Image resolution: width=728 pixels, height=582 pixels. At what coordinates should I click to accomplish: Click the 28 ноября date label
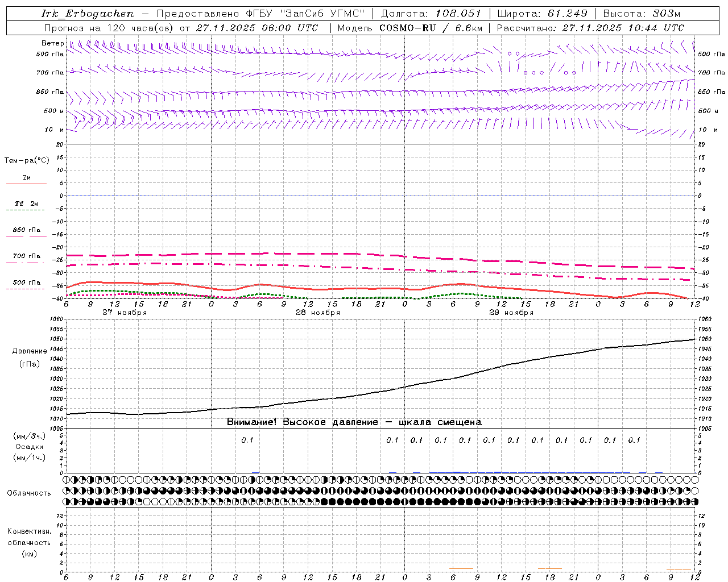[318, 313]
